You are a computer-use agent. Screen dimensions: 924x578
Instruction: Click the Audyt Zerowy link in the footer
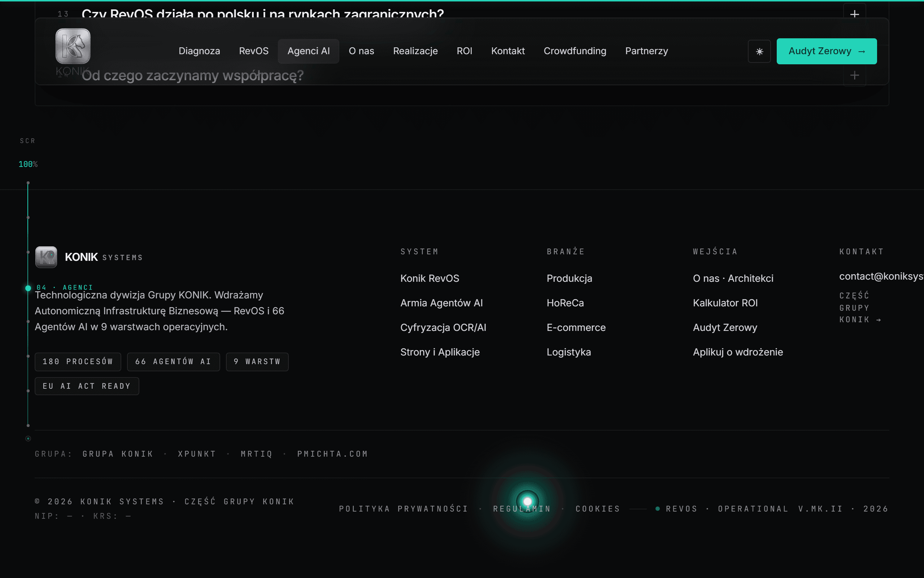coord(725,328)
